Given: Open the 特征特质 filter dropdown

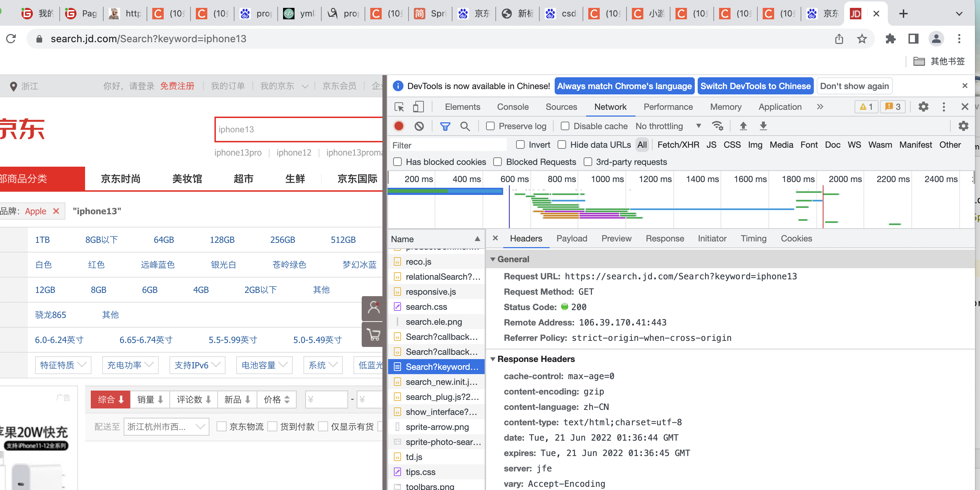Looking at the screenshot, I should point(63,365).
